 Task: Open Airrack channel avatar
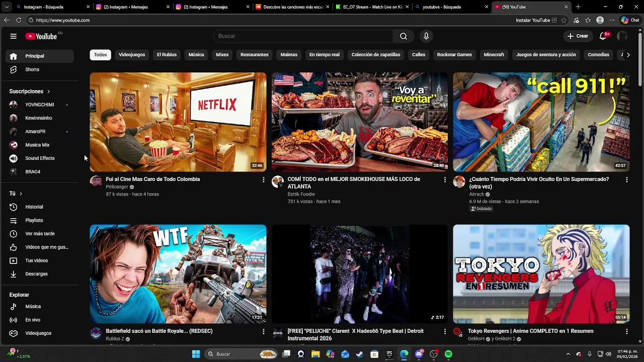[459, 182]
